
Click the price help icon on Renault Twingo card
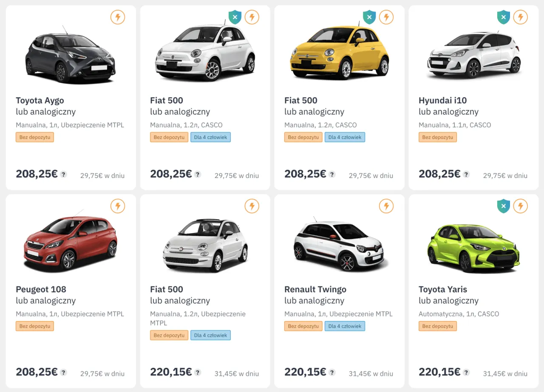tap(332, 372)
